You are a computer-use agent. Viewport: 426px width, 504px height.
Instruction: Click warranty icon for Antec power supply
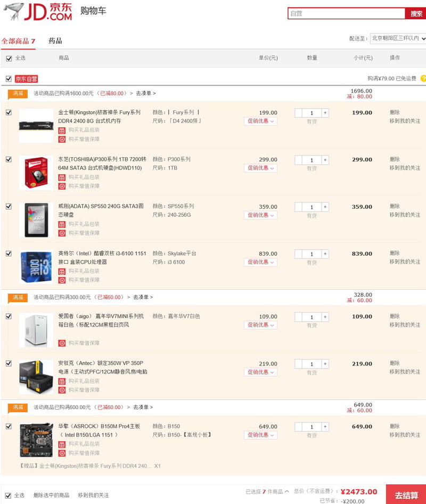(62, 390)
